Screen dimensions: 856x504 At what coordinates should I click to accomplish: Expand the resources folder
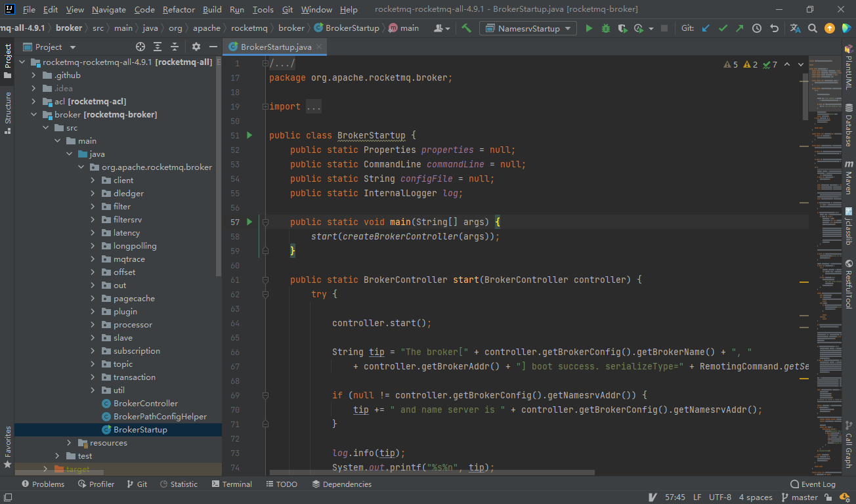click(69, 442)
